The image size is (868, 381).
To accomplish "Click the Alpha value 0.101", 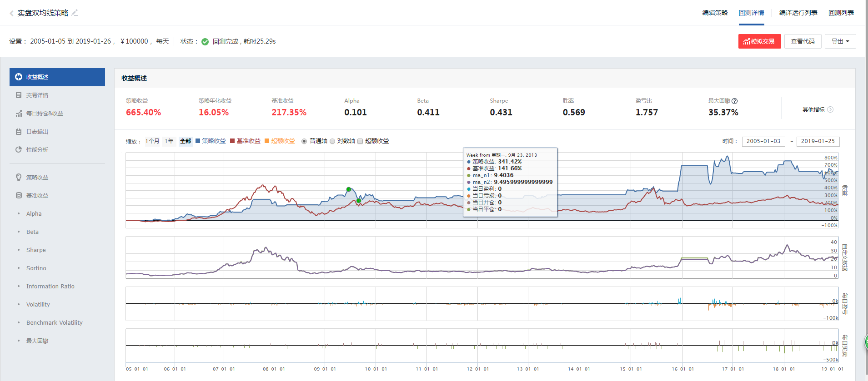I will 356,112.
